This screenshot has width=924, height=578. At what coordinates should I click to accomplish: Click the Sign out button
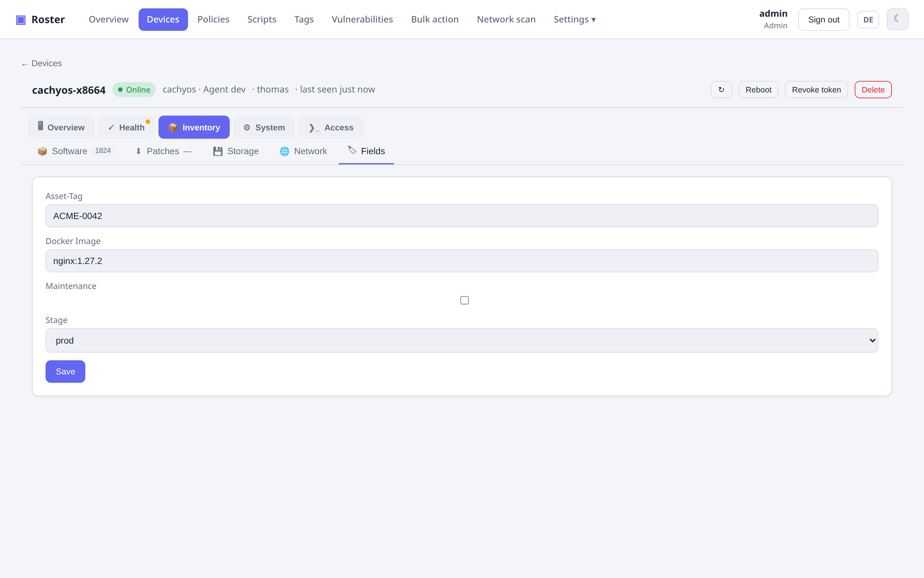pyautogui.click(x=824, y=20)
